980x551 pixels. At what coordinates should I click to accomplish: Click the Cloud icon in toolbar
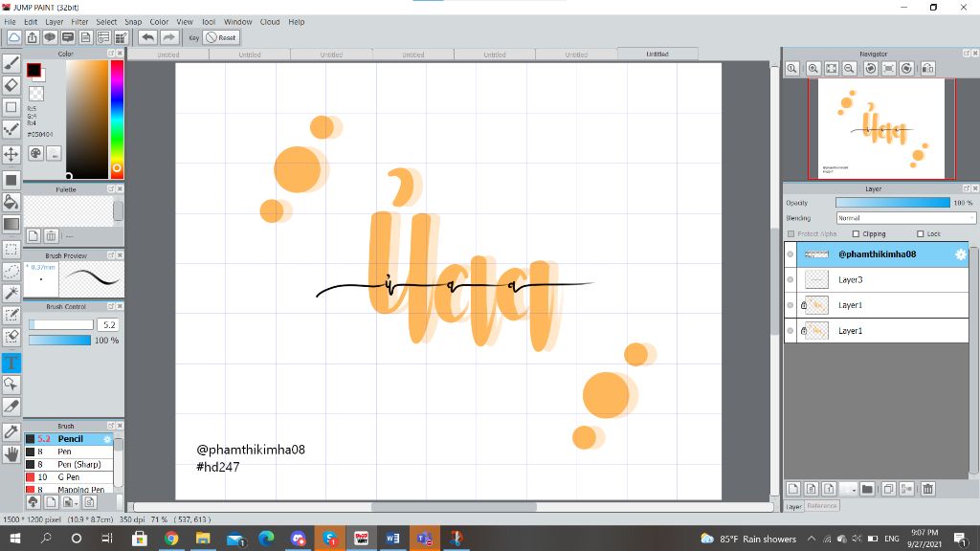[13, 37]
